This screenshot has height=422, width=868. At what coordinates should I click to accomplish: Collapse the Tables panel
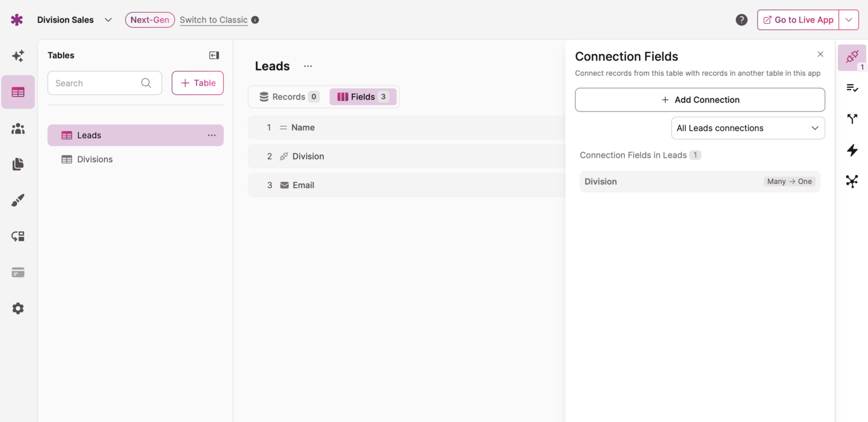pyautogui.click(x=214, y=55)
